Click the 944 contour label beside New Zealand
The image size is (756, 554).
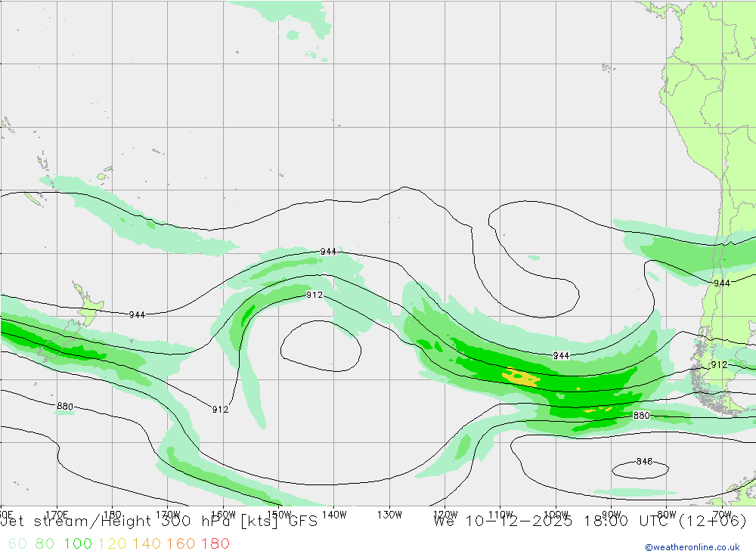coord(137,315)
